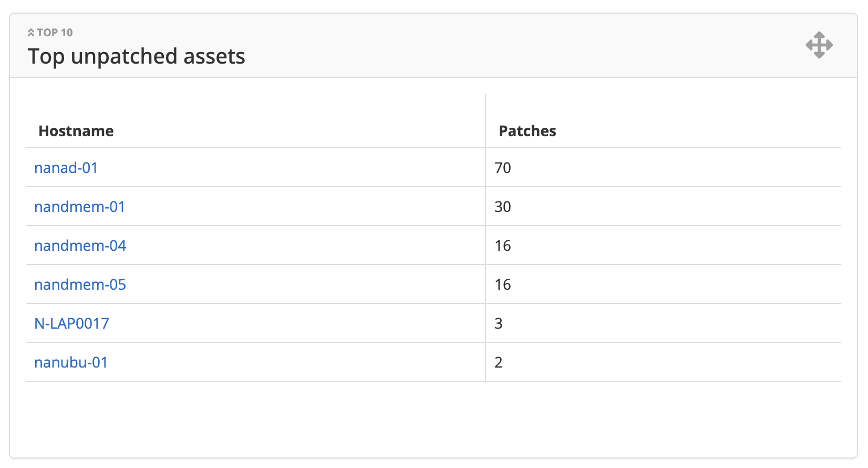Select the 16 patches cell for nandmem-04
Image resolution: width=868 pixels, height=468 pixels.
click(503, 246)
